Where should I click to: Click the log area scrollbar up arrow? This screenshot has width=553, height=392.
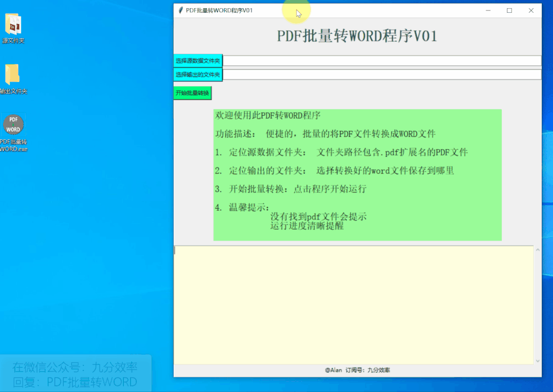[538, 250]
